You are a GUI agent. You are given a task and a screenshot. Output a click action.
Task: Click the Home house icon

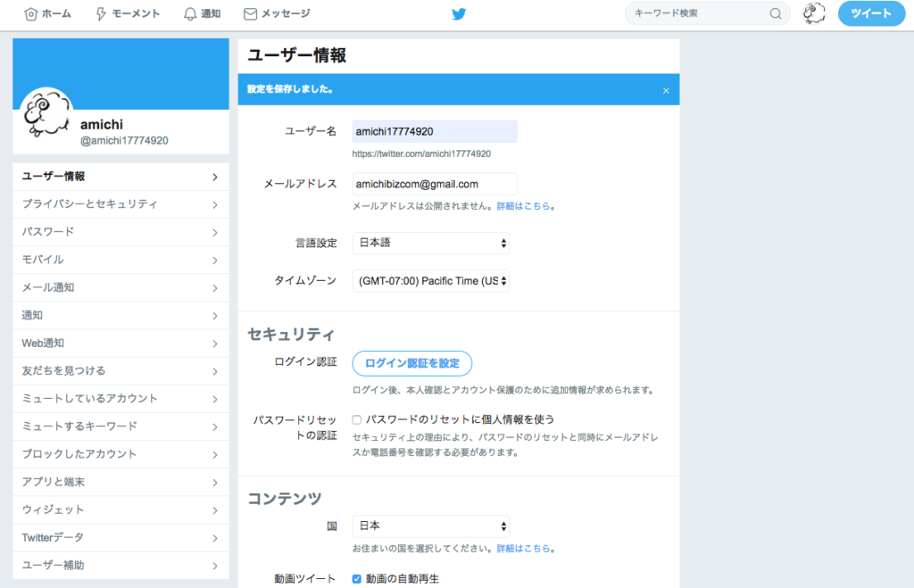pyautogui.click(x=31, y=14)
